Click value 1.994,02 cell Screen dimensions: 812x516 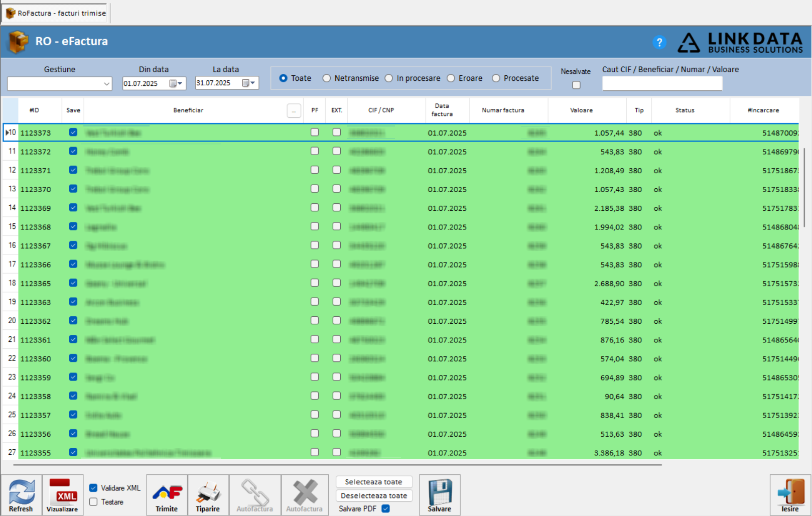587,227
